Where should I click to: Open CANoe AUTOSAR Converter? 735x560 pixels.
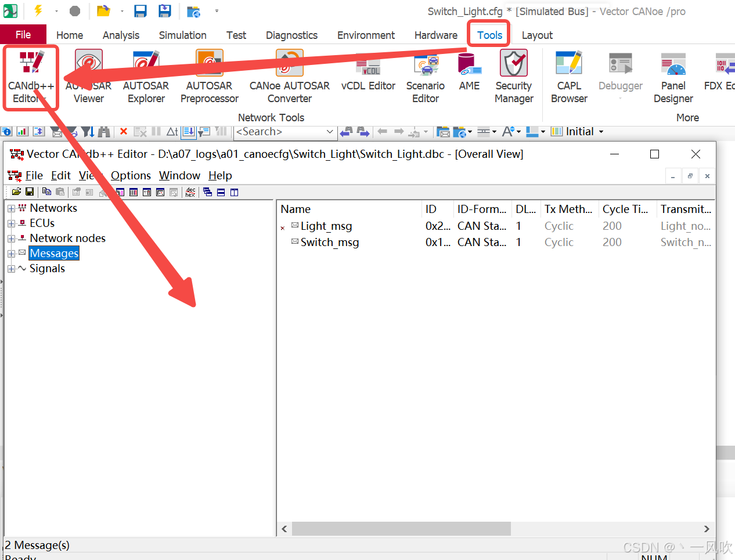(x=289, y=77)
